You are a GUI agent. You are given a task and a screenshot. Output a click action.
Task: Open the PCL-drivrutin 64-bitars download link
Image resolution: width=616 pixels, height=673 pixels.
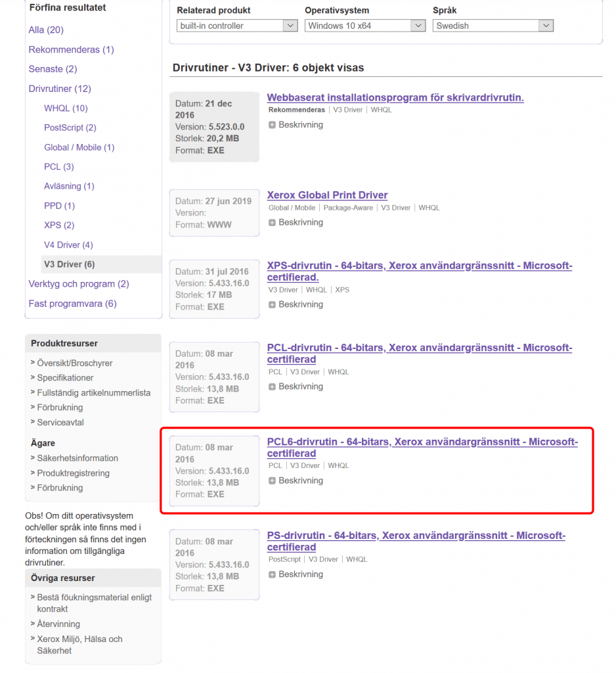(420, 353)
